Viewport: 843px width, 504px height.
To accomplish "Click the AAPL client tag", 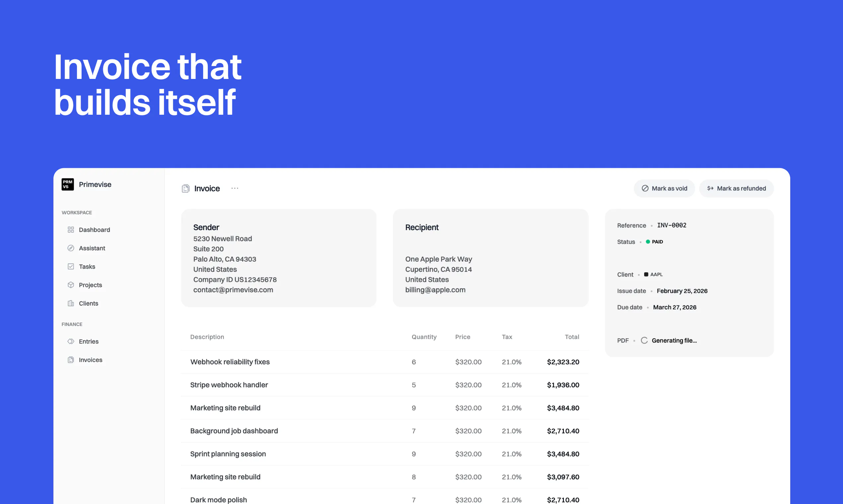I will 653,275.
